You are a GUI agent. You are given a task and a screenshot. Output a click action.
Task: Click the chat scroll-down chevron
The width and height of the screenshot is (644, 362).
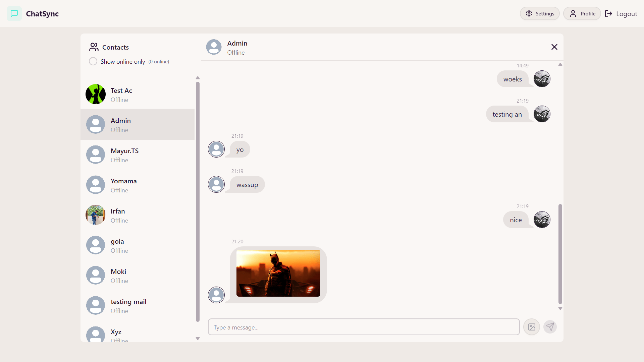click(x=560, y=308)
